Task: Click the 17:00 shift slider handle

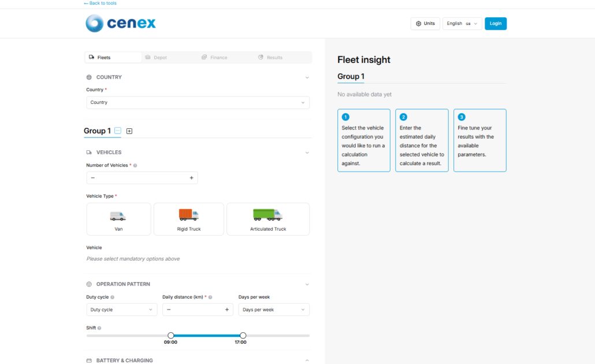Action: pyautogui.click(x=243, y=336)
